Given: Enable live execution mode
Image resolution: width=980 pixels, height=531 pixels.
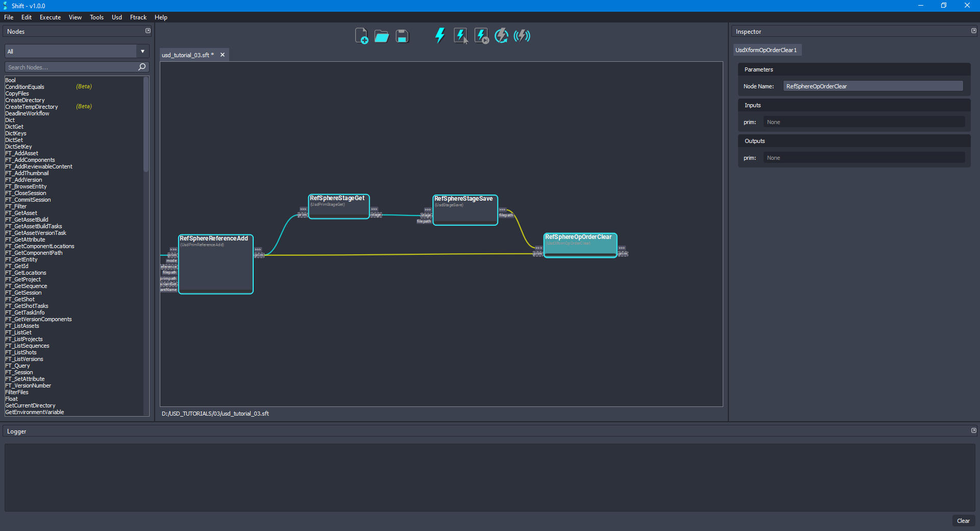Looking at the screenshot, I should (x=522, y=36).
